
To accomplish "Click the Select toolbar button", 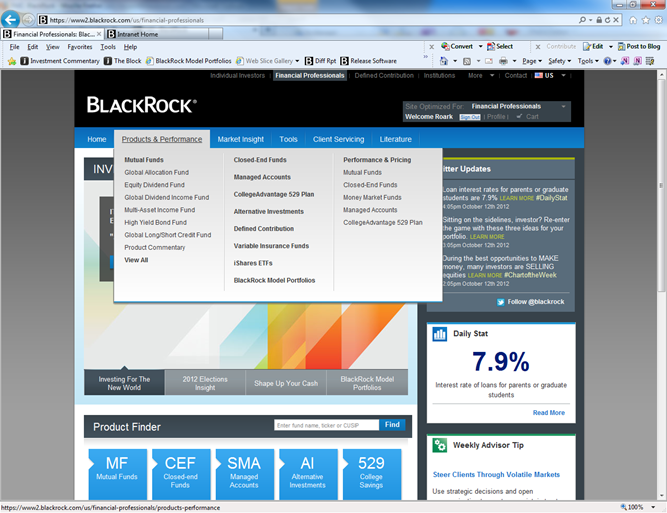I will click(x=500, y=46).
